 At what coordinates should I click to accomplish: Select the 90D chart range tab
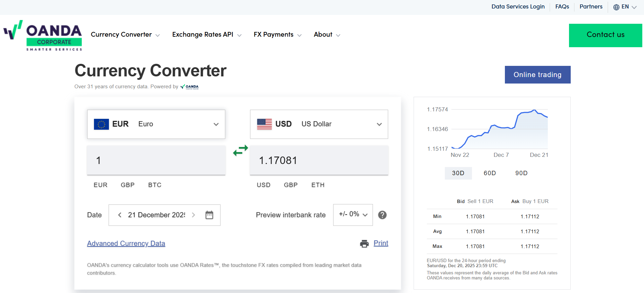point(522,173)
